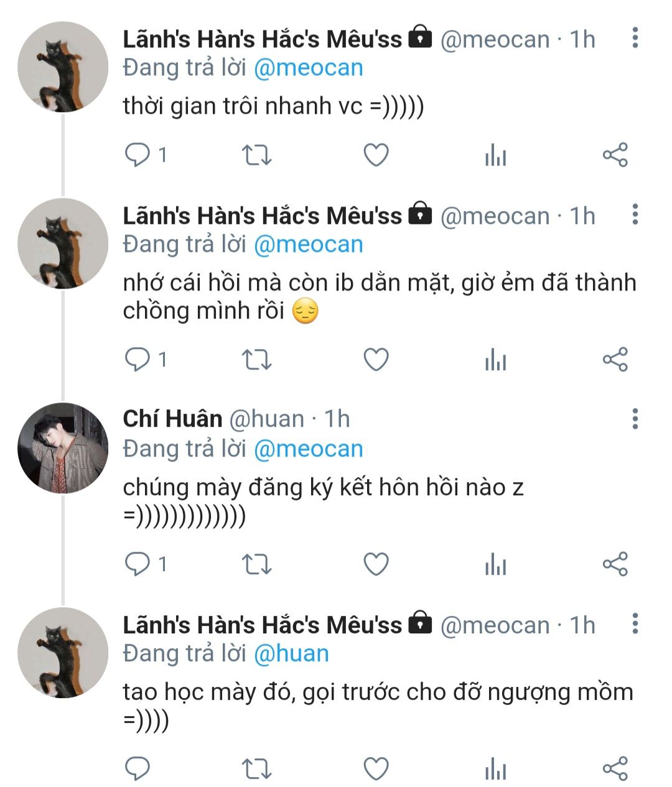Viewport: 672px width, 787px height.
Task: View analytics for the "chồng mình rồi" tweet
Action: [495, 360]
